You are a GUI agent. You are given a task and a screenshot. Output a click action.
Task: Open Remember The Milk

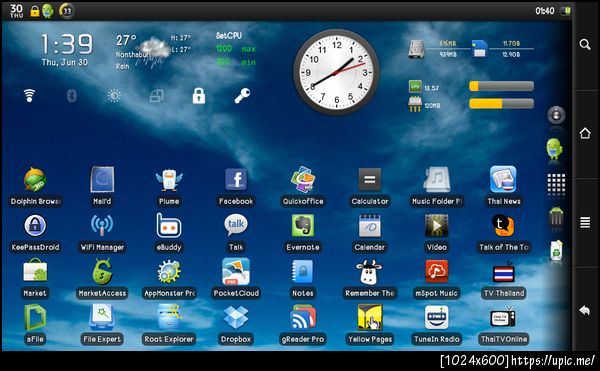[x=368, y=272]
